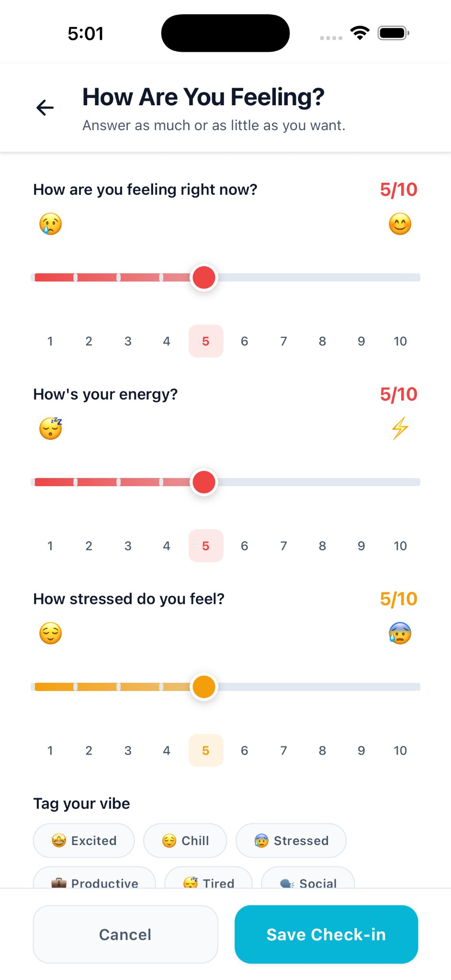This screenshot has height=980, width=451.
Task: Toggle the Excited vibe tag
Action: [84, 840]
